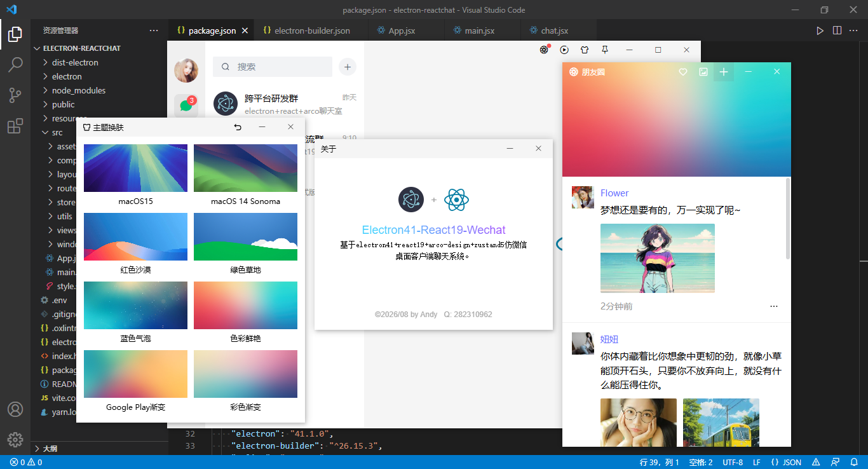
Task: Click the plus icon in 朋友圈 header
Action: (724, 72)
